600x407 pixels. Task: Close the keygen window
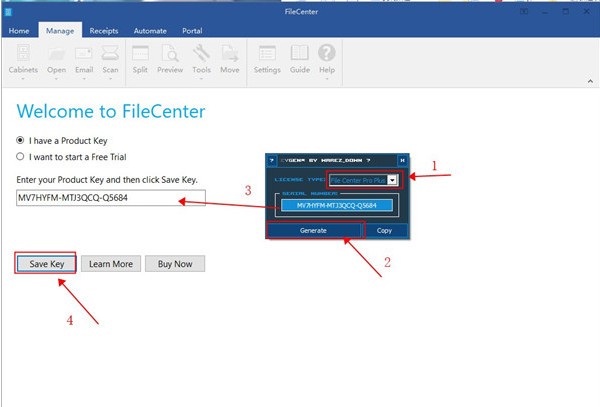403,160
